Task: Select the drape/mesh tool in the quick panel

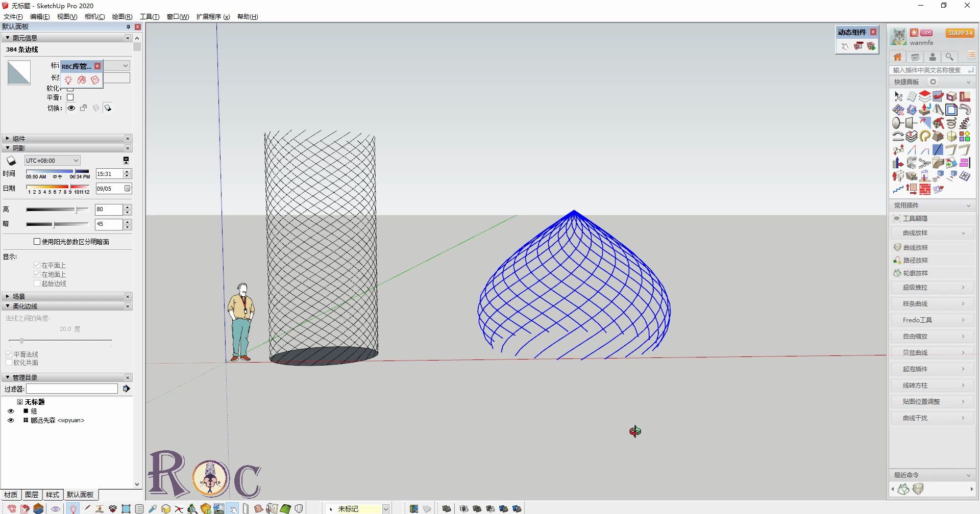Action: coord(912,96)
